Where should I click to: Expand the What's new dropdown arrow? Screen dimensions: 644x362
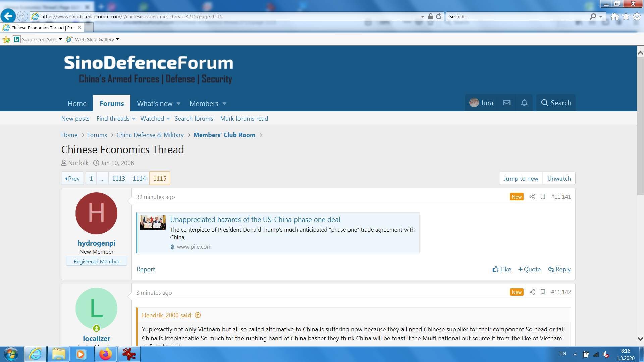coord(178,104)
